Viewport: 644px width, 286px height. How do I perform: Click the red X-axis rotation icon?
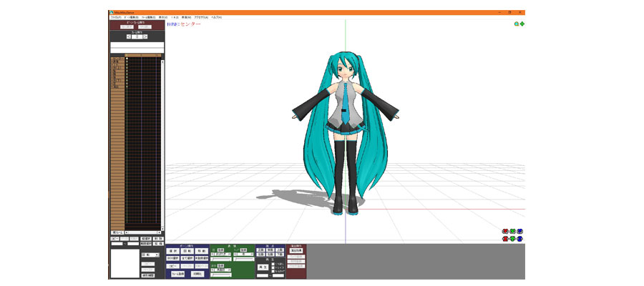click(x=505, y=231)
